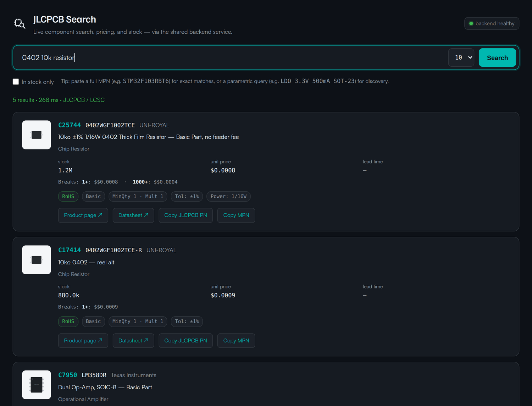Open the C25744 resistor thumbnail image
The height and width of the screenshot is (406, 532).
(x=37, y=135)
